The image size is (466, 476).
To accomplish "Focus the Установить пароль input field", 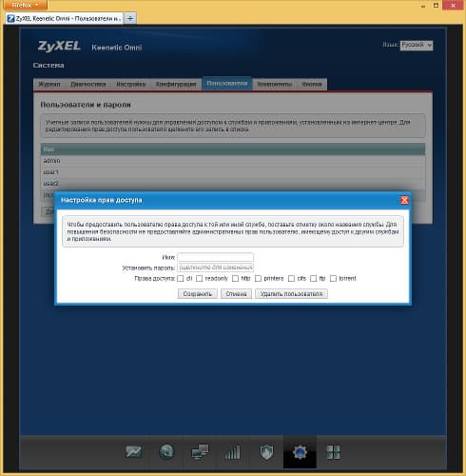I will pos(215,268).
